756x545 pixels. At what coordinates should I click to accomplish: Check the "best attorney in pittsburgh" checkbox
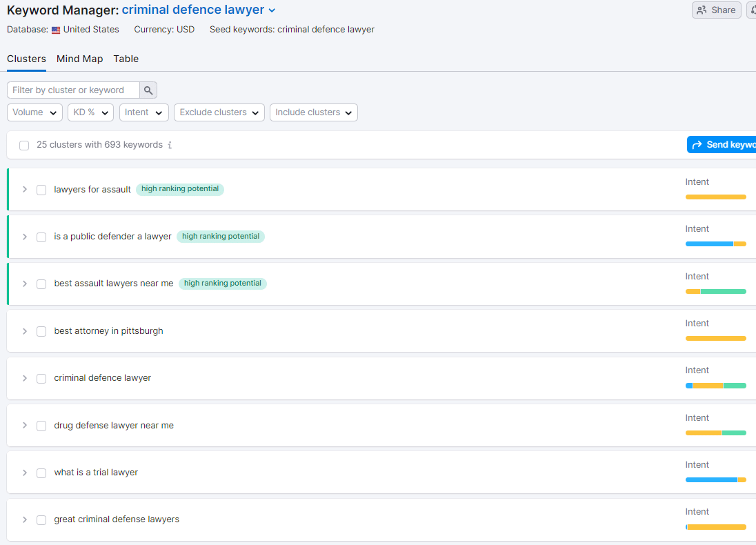pos(41,331)
